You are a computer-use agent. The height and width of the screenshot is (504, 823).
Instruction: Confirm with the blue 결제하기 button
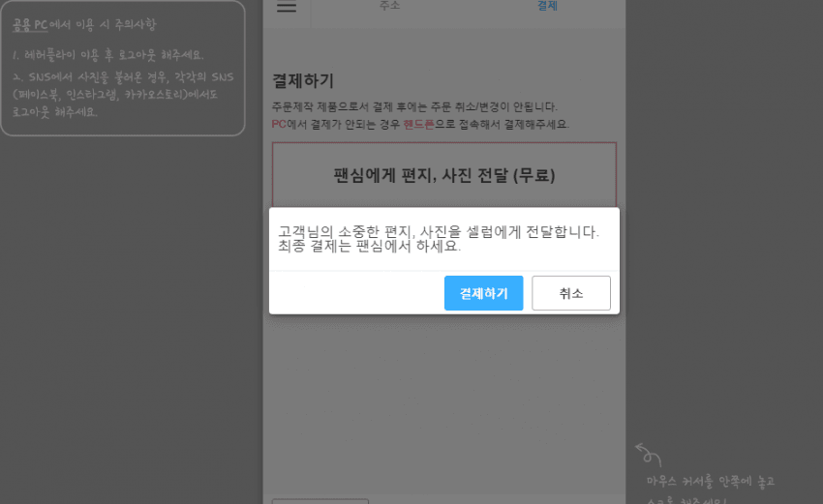[x=483, y=293]
